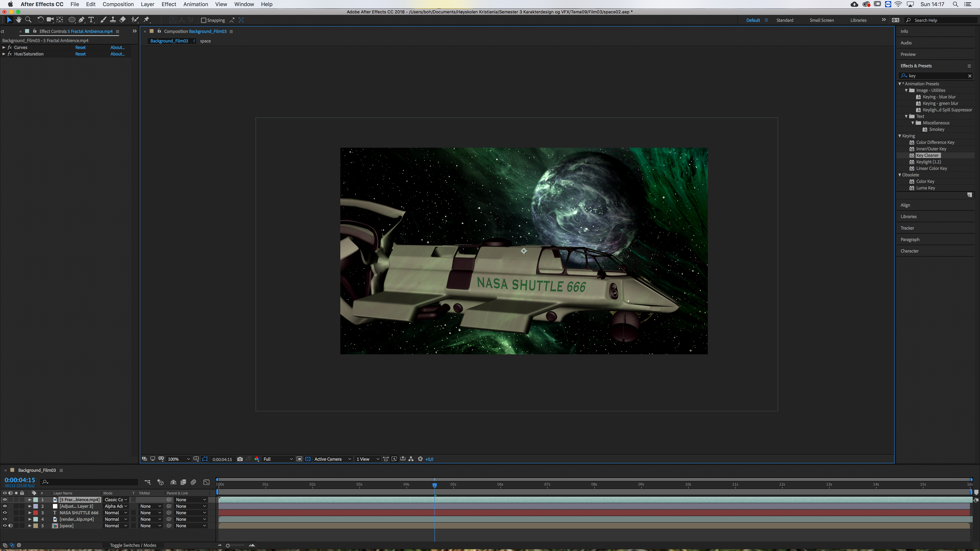Select the Puppet Pin tool

146,20
